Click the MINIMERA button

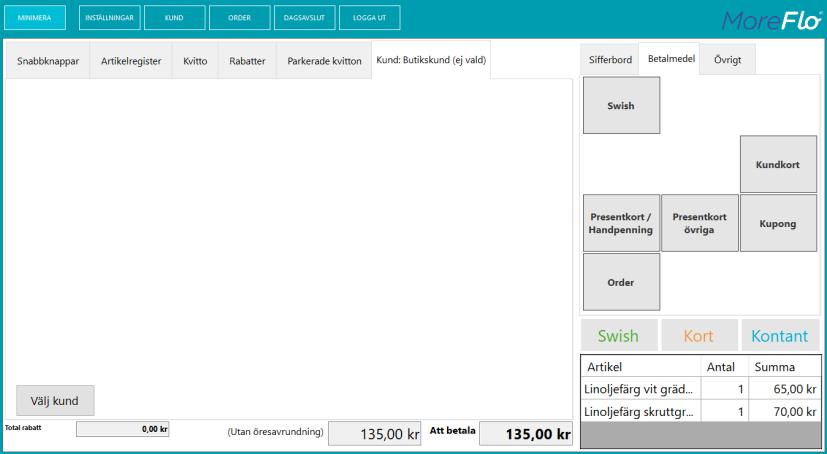[x=35, y=17]
